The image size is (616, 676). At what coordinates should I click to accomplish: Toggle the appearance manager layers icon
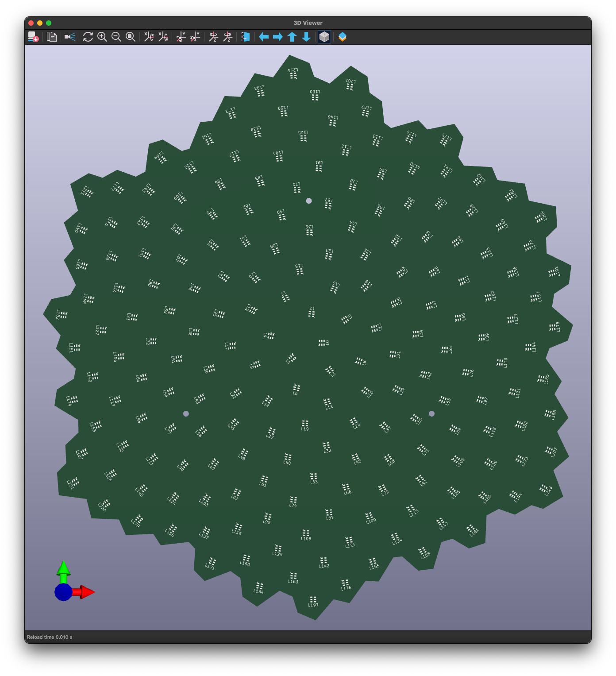tap(343, 37)
